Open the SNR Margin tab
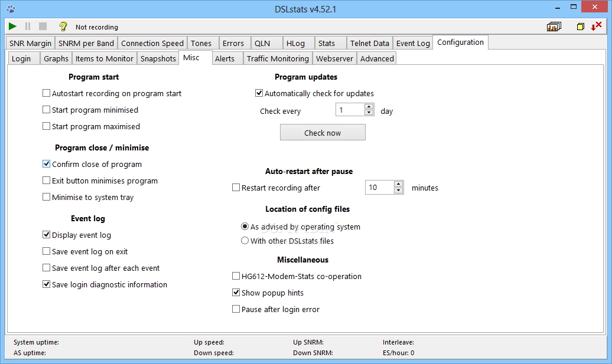 [x=31, y=43]
